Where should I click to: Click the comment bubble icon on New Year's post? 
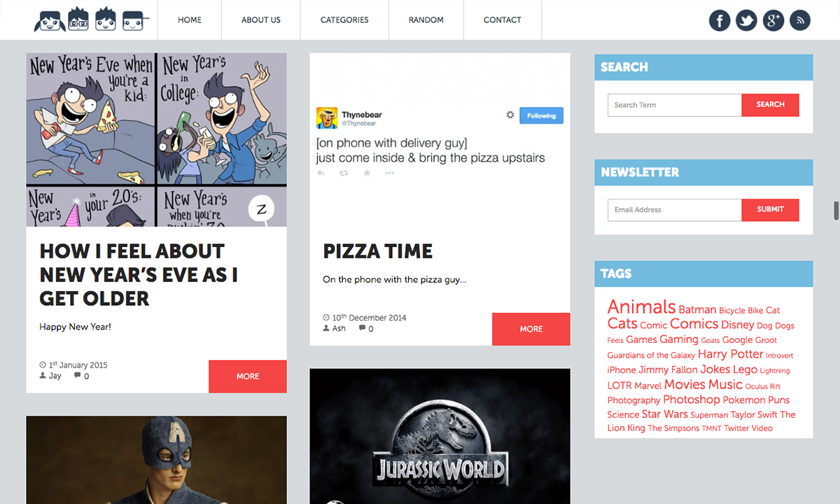pyautogui.click(x=77, y=376)
